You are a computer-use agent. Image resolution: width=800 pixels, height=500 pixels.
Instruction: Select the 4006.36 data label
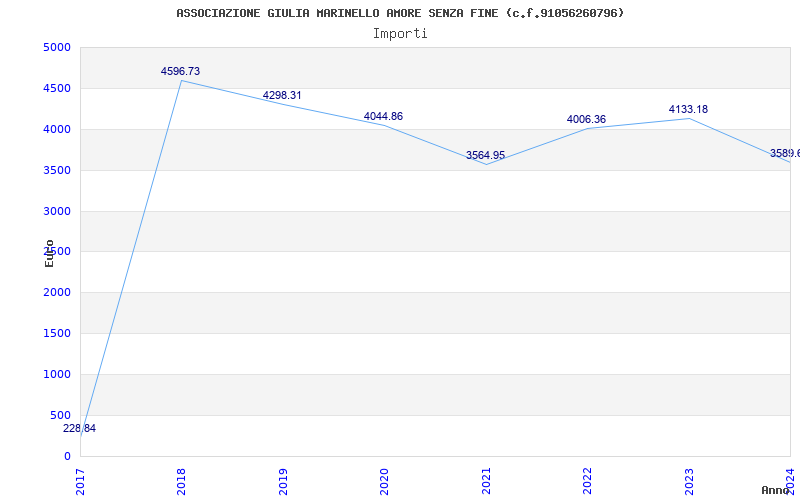point(586,119)
